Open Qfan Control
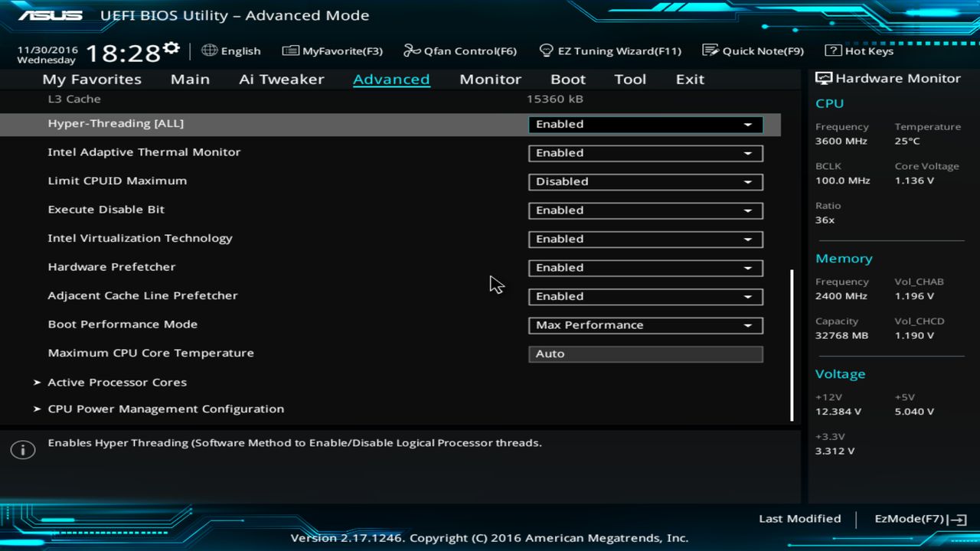The width and height of the screenshot is (980, 551). coord(459,51)
